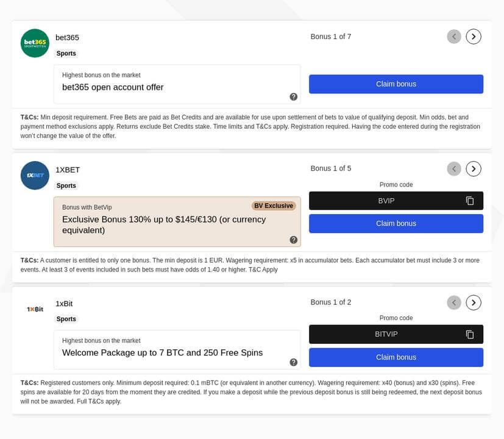Click the Exclusive Bonus 130% offer text

click(164, 225)
